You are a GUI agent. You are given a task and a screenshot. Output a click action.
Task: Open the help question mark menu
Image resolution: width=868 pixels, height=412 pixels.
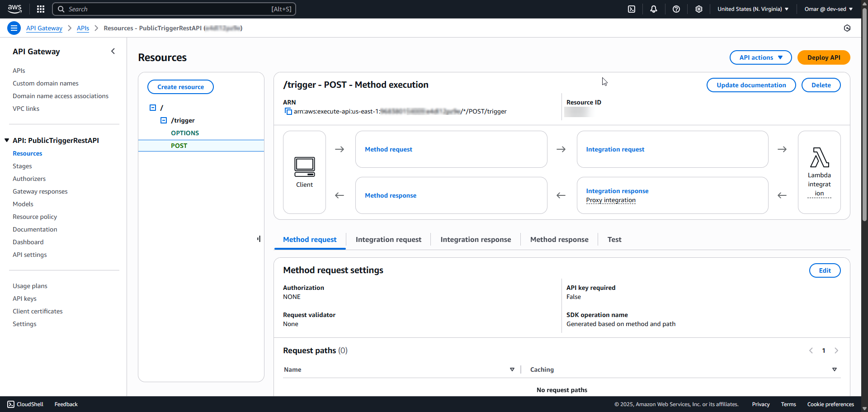pyautogui.click(x=676, y=9)
